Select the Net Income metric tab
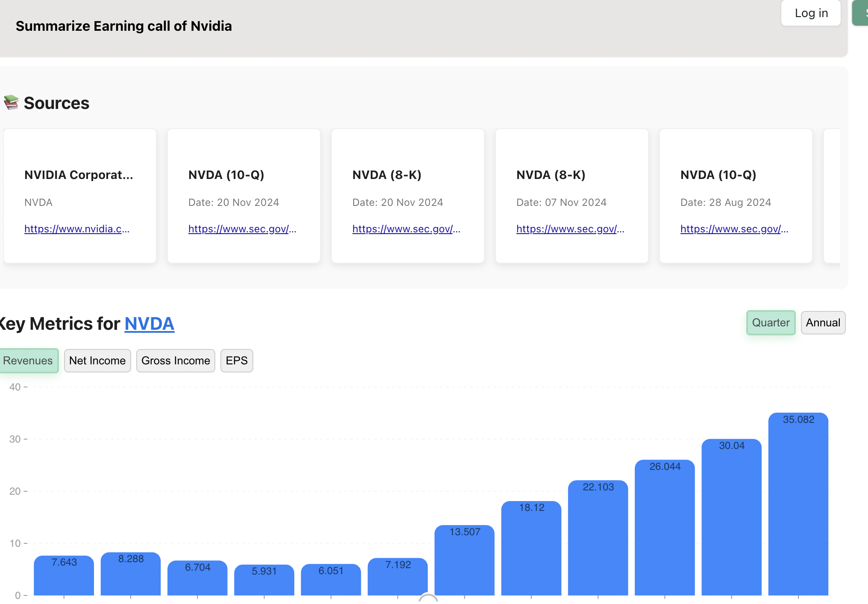 tap(97, 361)
